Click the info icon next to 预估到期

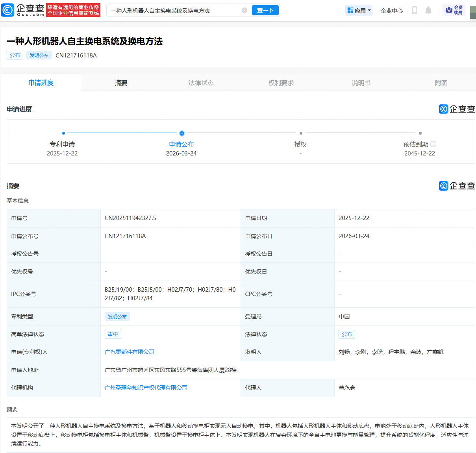(433, 144)
